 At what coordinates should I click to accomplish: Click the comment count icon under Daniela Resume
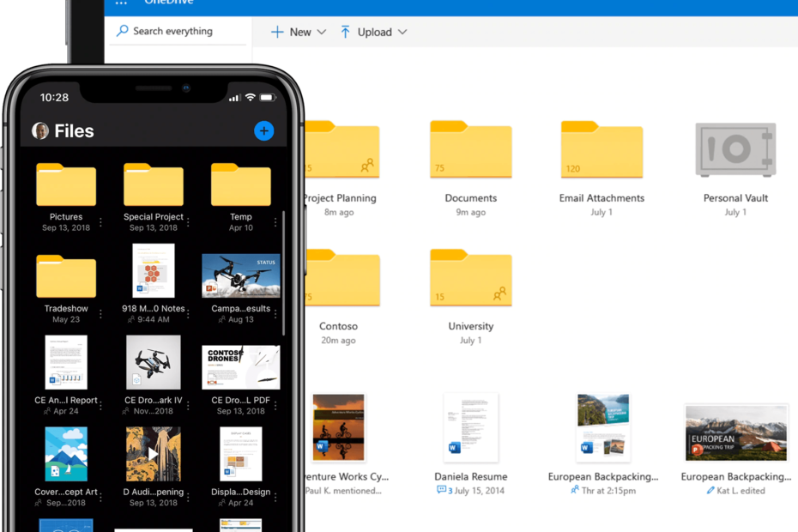(441, 490)
